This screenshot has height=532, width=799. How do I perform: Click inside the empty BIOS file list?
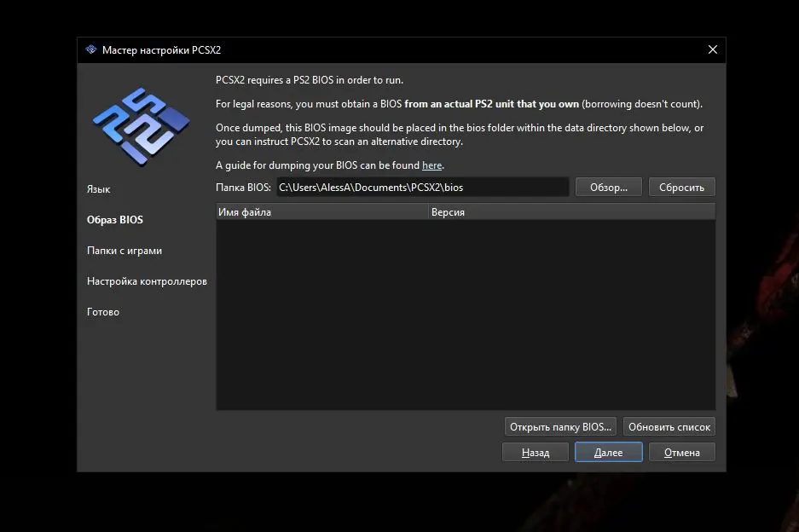(x=465, y=315)
